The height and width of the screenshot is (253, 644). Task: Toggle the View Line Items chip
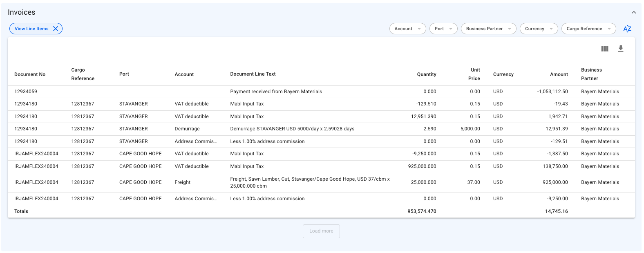click(31, 29)
